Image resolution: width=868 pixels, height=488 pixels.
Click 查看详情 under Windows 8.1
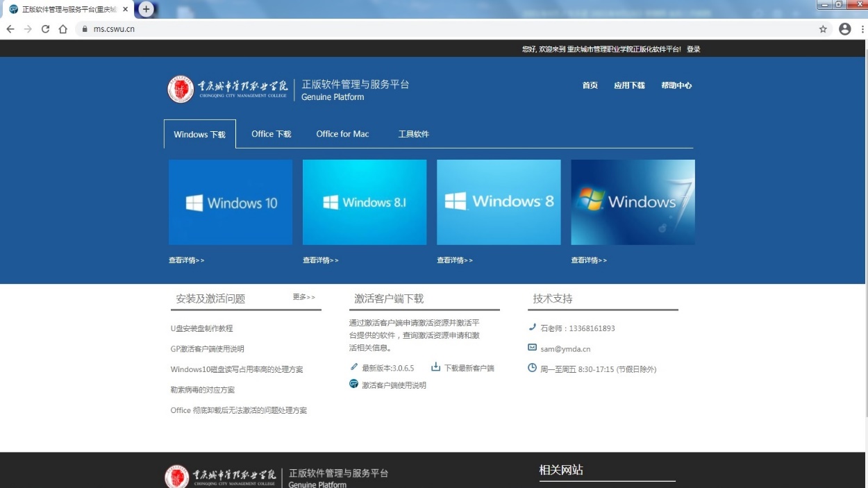pyautogui.click(x=321, y=260)
